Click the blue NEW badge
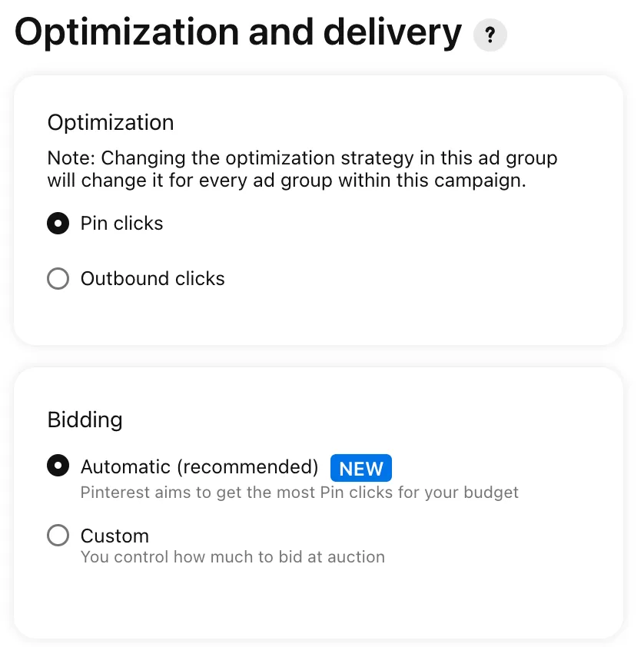Screen dimensions: 644x647 361,468
